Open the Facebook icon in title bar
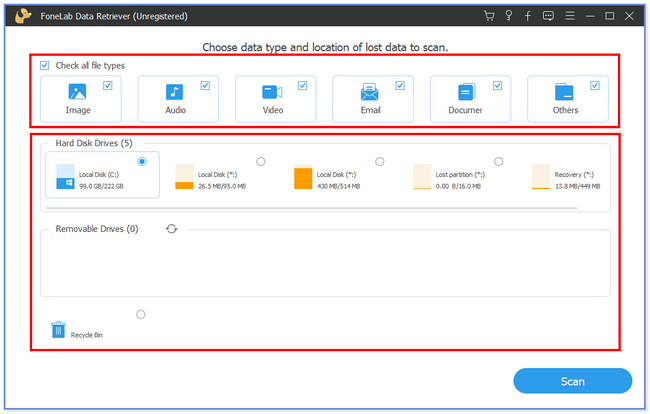Image resolution: width=650 pixels, height=414 pixels. pyautogui.click(x=528, y=16)
